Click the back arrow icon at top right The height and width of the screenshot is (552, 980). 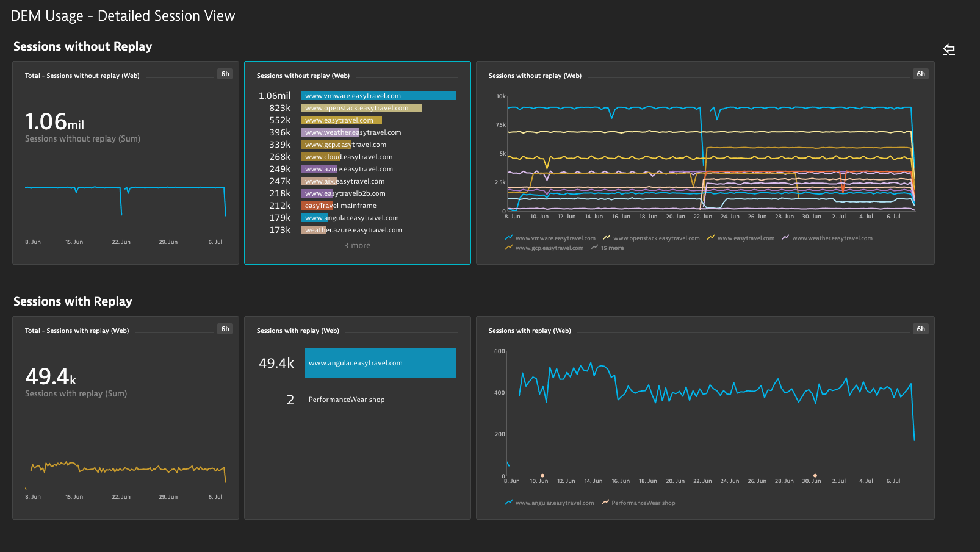pyautogui.click(x=949, y=49)
